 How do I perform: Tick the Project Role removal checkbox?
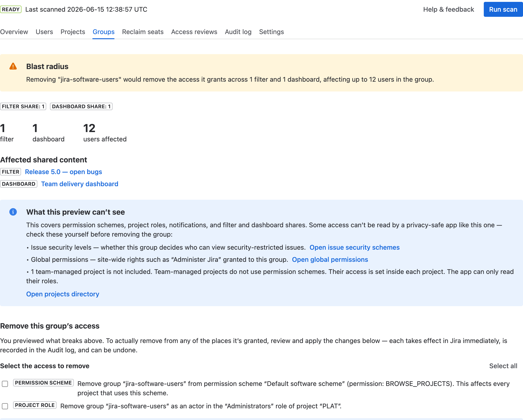5,406
